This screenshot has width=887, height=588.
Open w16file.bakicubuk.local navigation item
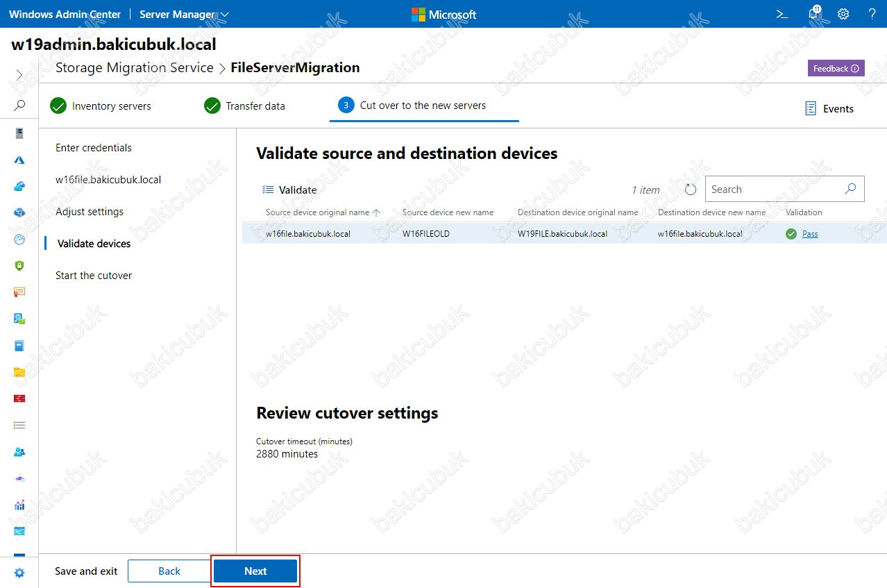point(108,180)
